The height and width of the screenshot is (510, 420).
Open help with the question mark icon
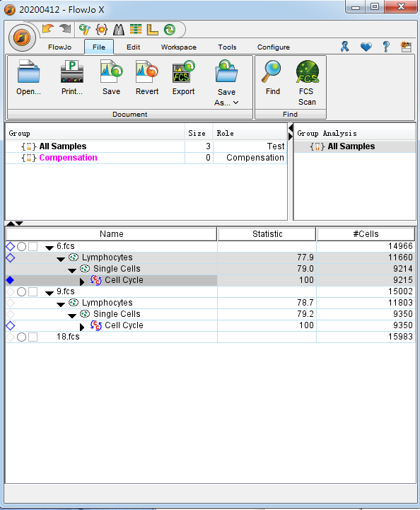pos(386,47)
